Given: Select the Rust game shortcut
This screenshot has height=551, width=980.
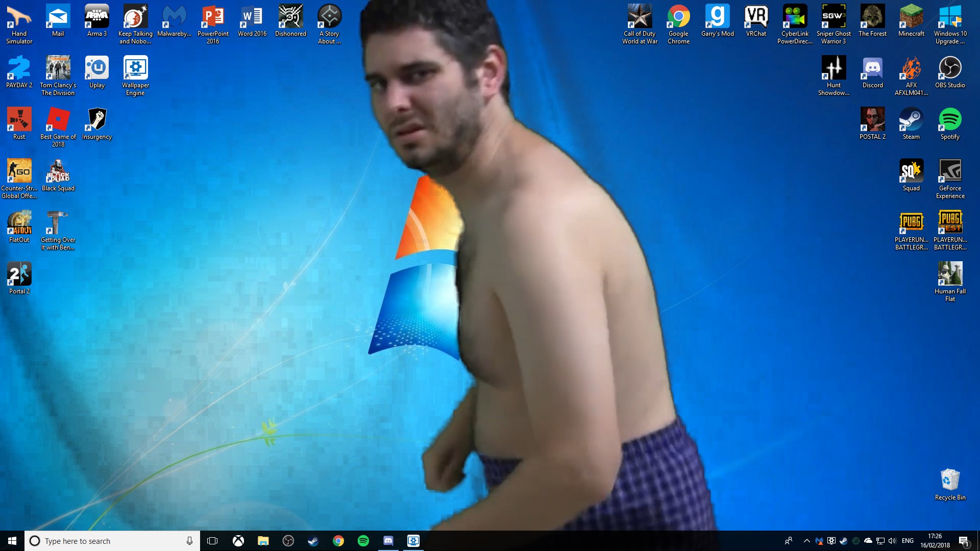Looking at the screenshot, I should point(19,121).
